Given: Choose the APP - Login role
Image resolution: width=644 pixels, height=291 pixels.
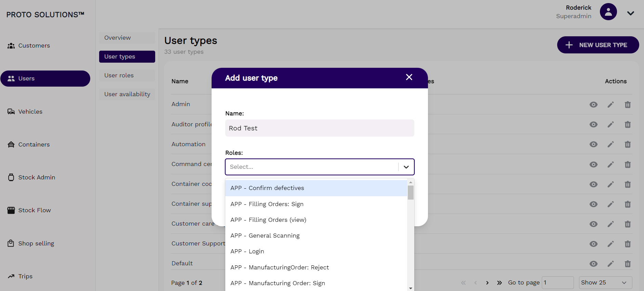Looking at the screenshot, I should (x=316, y=251).
